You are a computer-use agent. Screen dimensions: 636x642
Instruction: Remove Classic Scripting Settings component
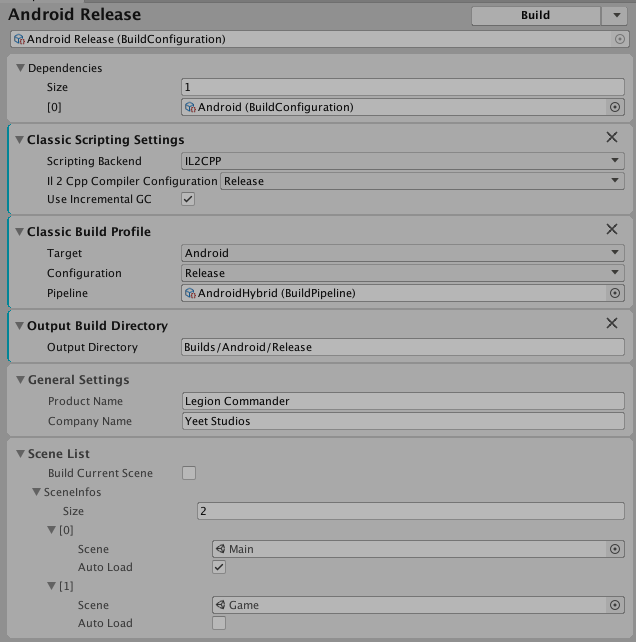tap(612, 137)
